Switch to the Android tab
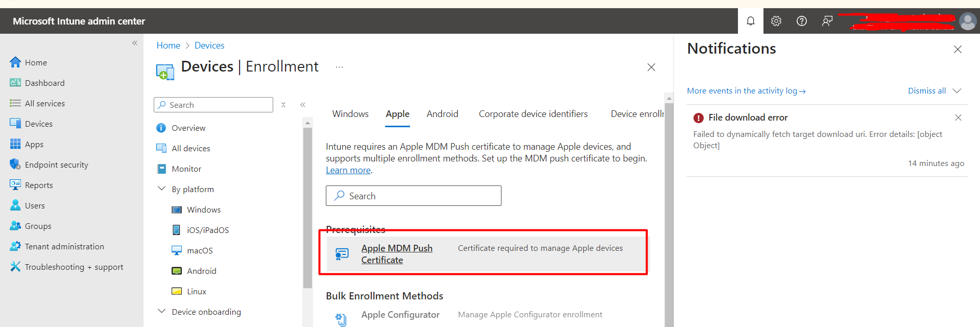 [x=442, y=114]
